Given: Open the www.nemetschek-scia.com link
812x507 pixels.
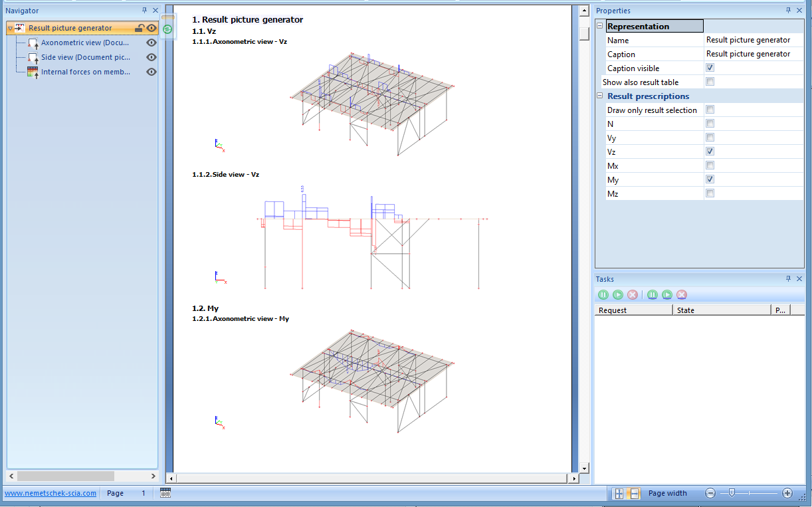Looking at the screenshot, I should point(51,493).
